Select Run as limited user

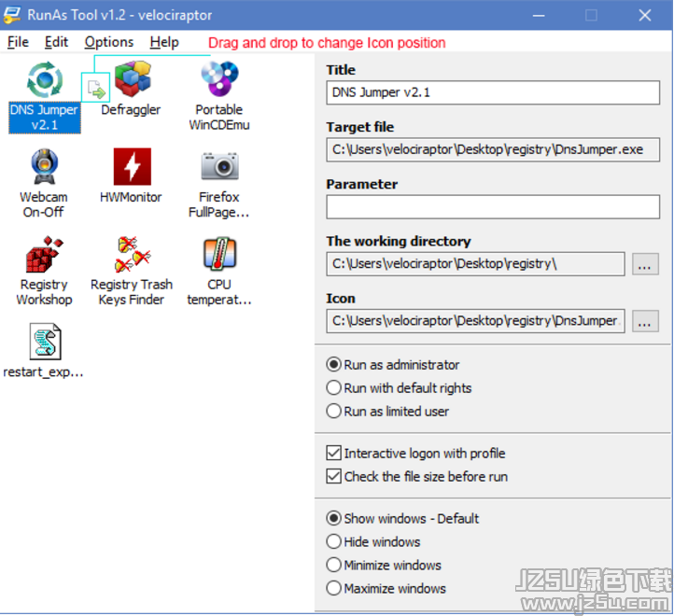(x=387, y=411)
